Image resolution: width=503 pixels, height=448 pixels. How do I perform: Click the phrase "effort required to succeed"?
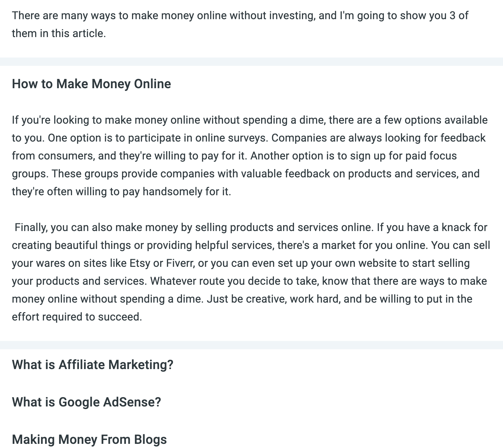(77, 317)
